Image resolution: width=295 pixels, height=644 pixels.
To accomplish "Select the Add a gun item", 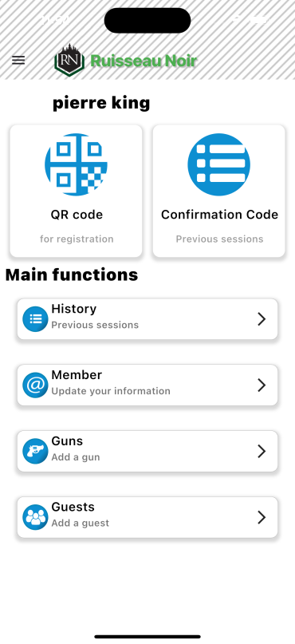I will [147, 452].
